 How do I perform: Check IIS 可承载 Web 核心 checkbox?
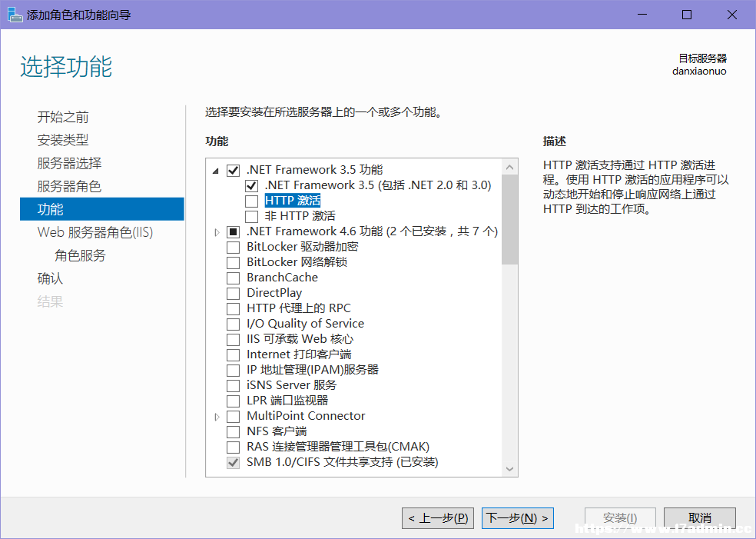click(234, 339)
